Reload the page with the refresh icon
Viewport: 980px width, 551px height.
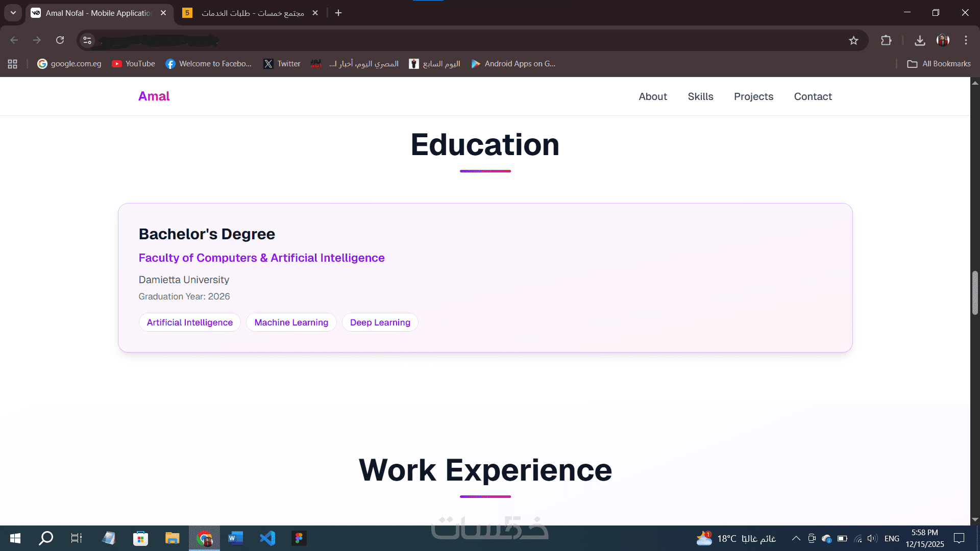[x=60, y=40]
